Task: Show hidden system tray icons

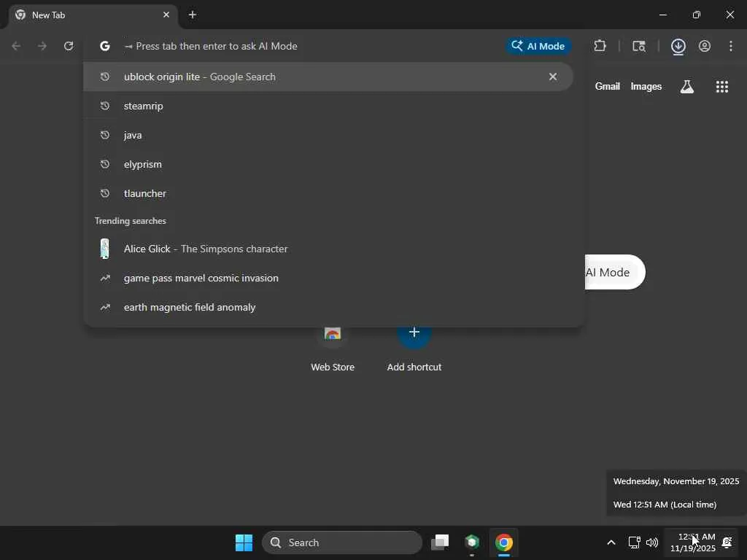Action: (611, 542)
